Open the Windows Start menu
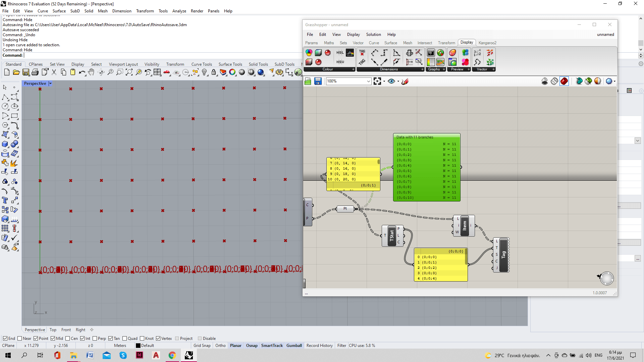Image resolution: width=644 pixels, height=362 pixels. pos(8,355)
